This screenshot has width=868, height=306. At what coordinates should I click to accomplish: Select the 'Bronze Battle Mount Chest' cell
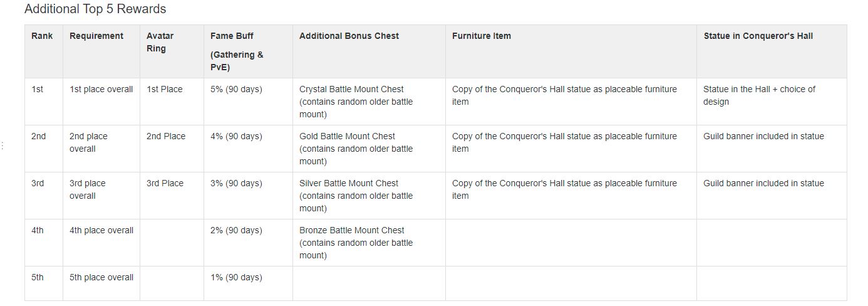point(369,243)
